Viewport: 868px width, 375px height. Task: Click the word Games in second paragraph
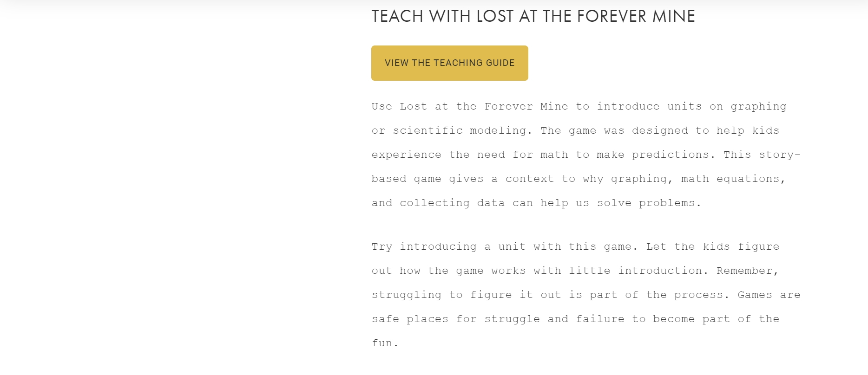click(755, 295)
